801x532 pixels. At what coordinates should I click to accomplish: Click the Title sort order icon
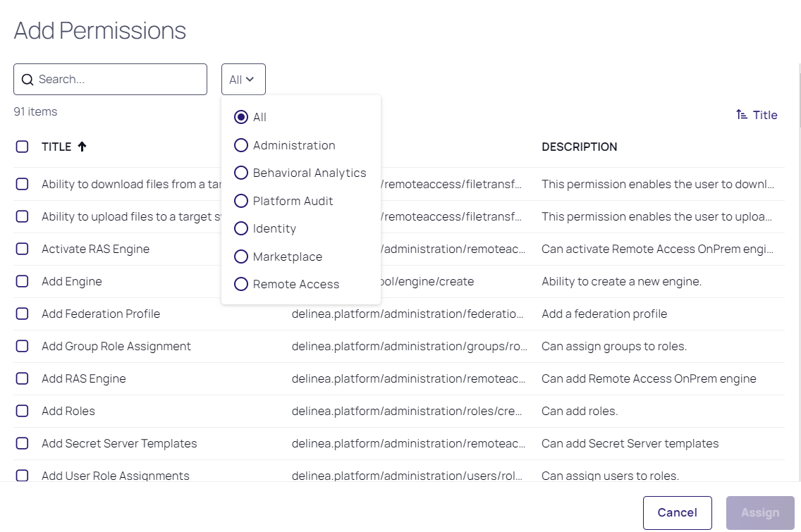click(742, 115)
